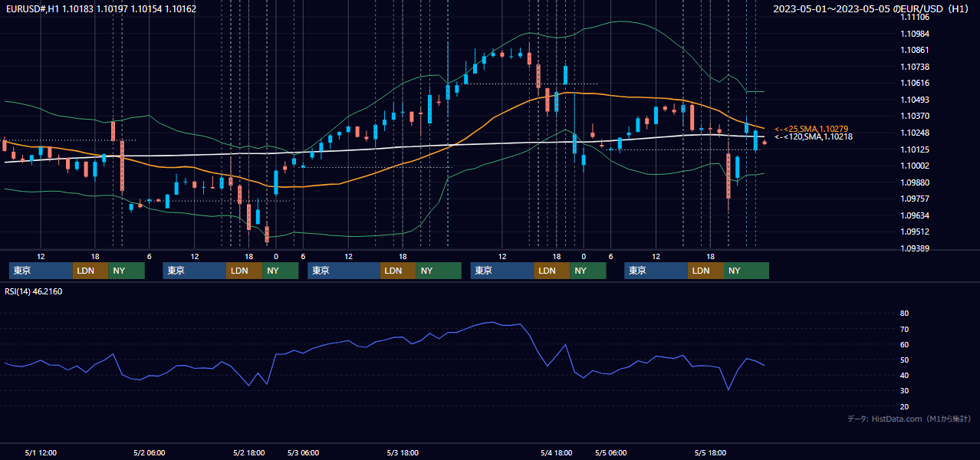Viewport: 980px width, 460px height.
Task: Click price axis value 1.10125
Action: pos(915,149)
